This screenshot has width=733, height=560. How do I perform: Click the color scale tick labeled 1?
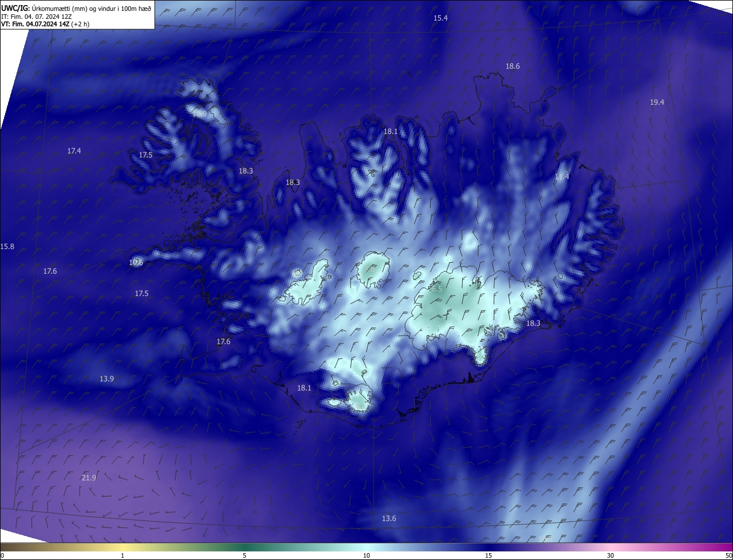coord(123,555)
